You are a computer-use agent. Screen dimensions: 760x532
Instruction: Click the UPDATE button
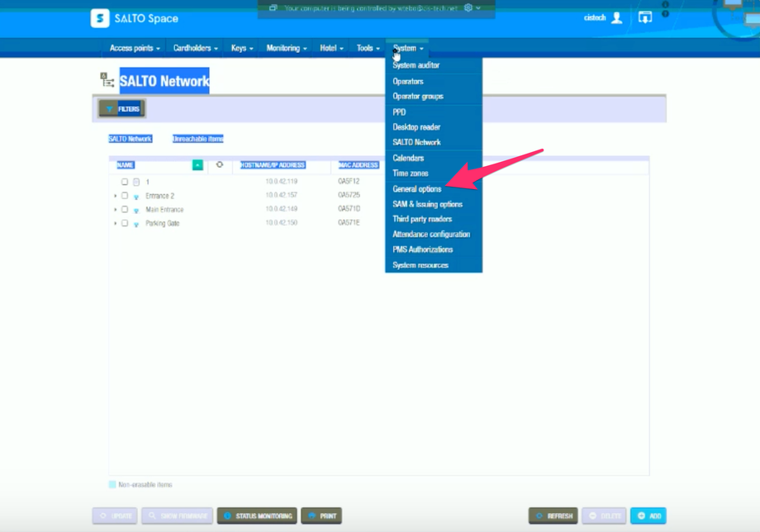point(116,516)
